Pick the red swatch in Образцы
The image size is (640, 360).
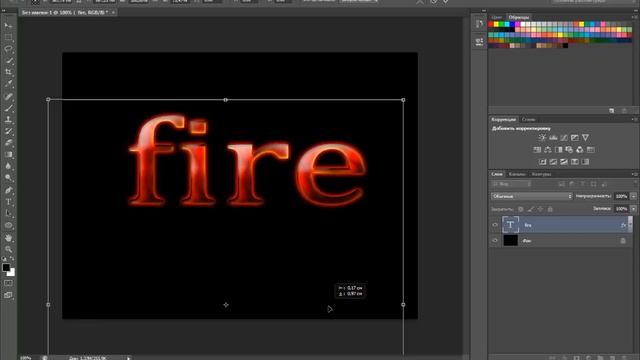491,24
